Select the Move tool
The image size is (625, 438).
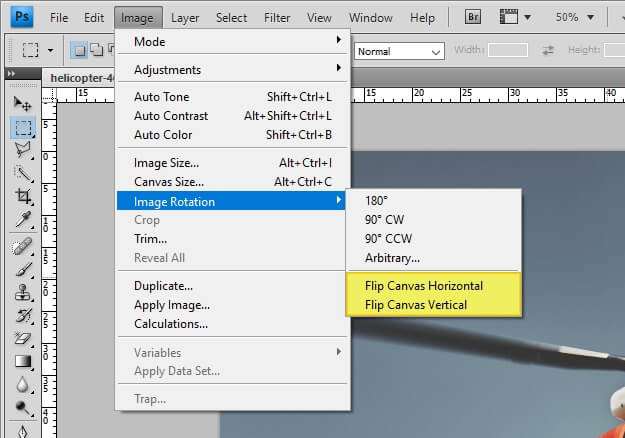[22, 104]
